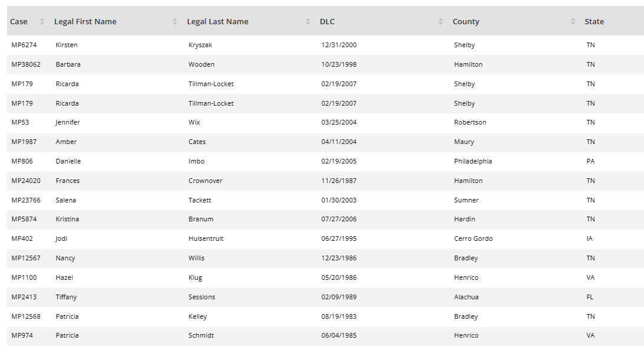Select the Tiffany Sessions row first name
The width and height of the screenshot is (644, 353).
pos(66,297)
